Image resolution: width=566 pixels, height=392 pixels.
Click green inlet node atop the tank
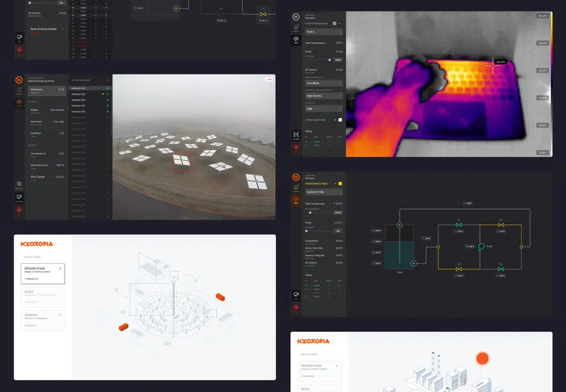(x=400, y=225)
